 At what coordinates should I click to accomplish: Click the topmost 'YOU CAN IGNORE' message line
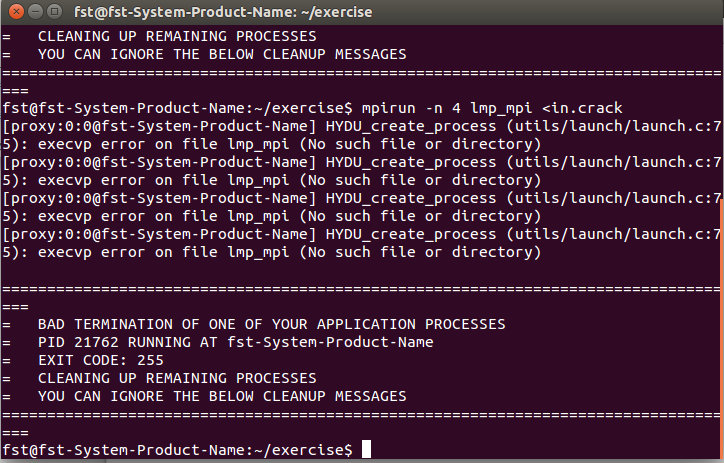pos(221,54)
